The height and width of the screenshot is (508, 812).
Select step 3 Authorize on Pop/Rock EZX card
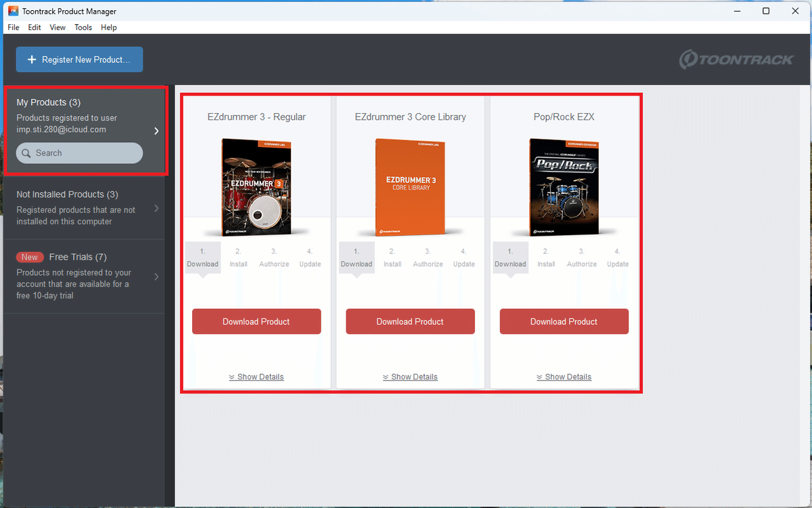coord(582,258)
